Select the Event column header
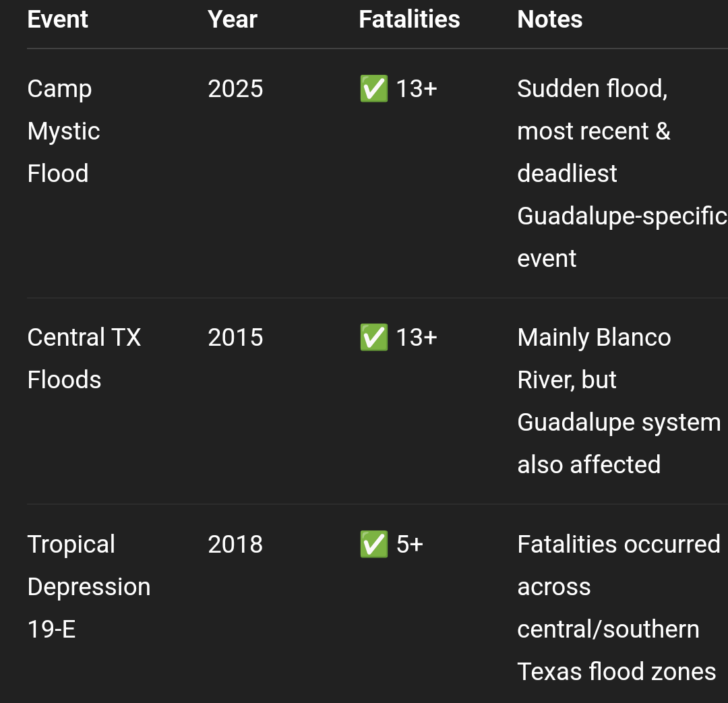 click(57, 20)
